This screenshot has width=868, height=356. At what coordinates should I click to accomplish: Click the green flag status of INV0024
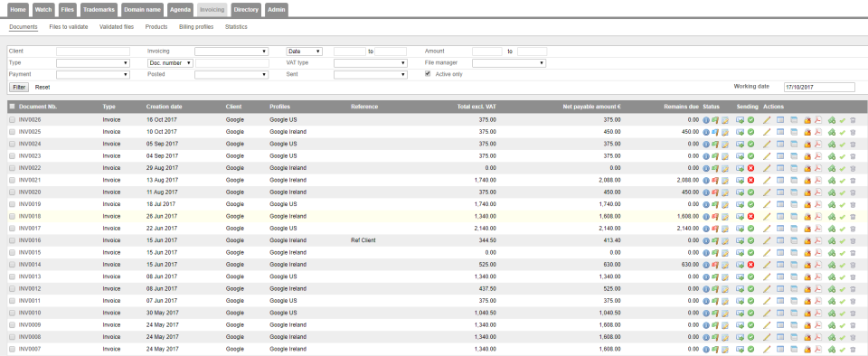click(714, 144)
